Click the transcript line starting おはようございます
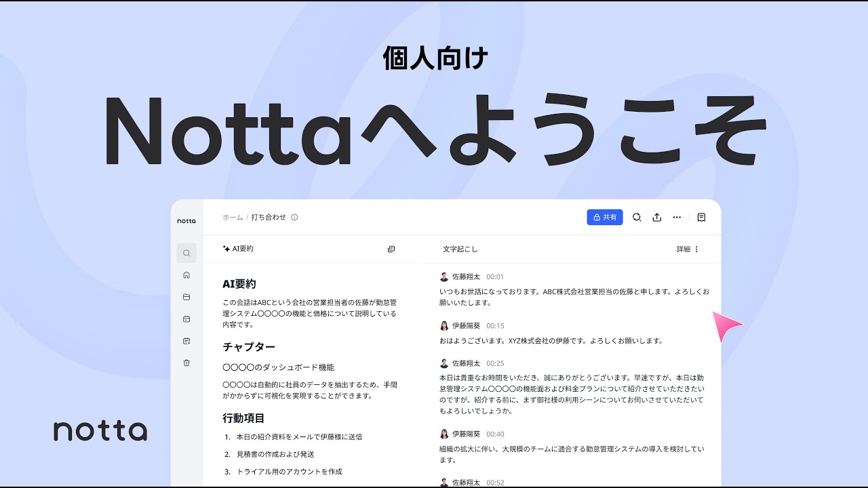The height and width of the screenshot is (488, 868). click(551, 340)
